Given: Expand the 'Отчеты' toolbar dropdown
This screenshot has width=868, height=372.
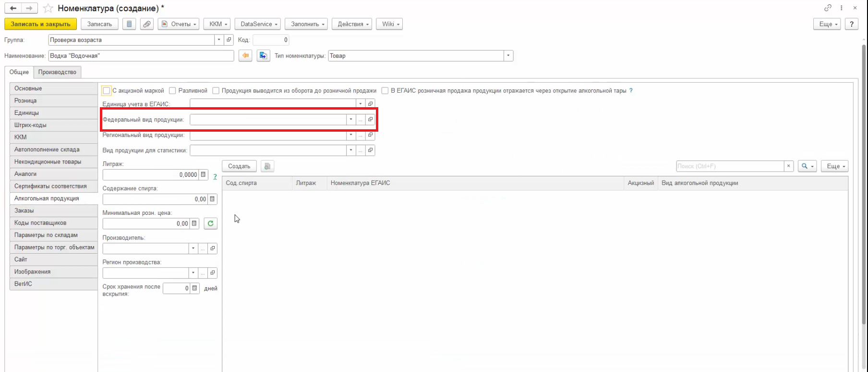Looking at the screenshot, I should tap(178, 24).
